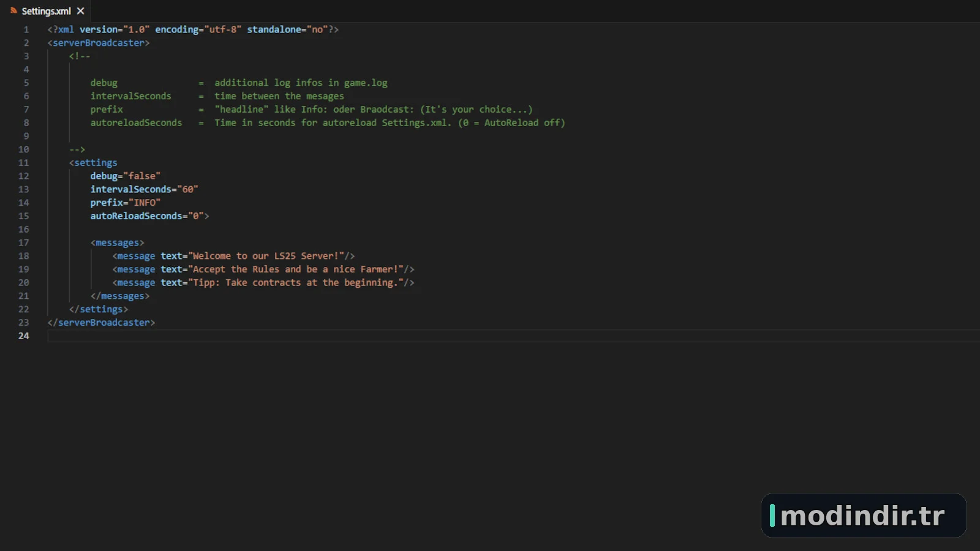Viewport: 980px width, 551px height.
Task: Click the 'additional log infos in game.log' comment
Action: tap(301, 83)
